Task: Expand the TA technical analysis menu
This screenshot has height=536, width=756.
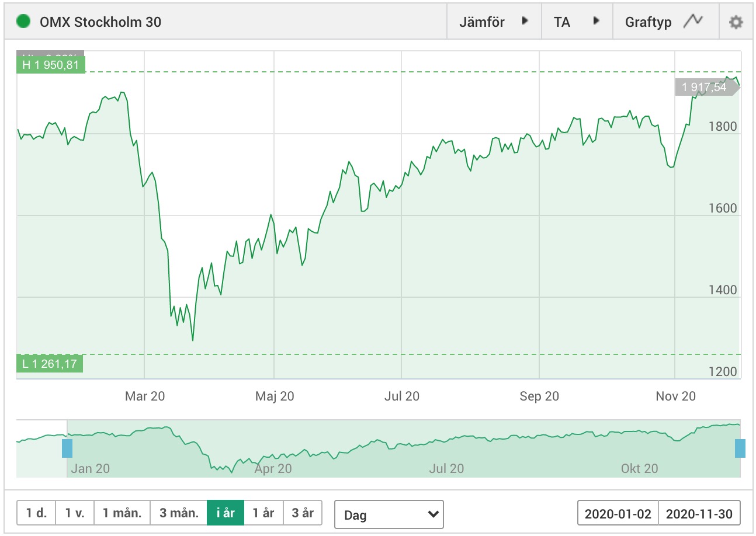Action: (577, 22)
